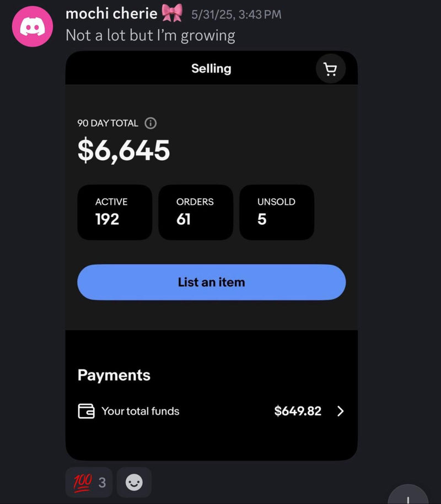This screenshot has width=441, height=504.
Task: Click the pink ribbon emoji by username
Action: click(x=172, y=13)
